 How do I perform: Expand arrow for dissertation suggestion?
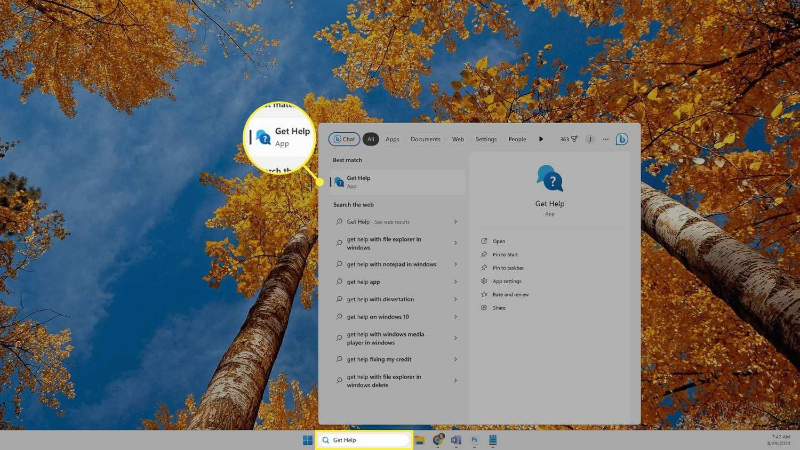point(456,299)
